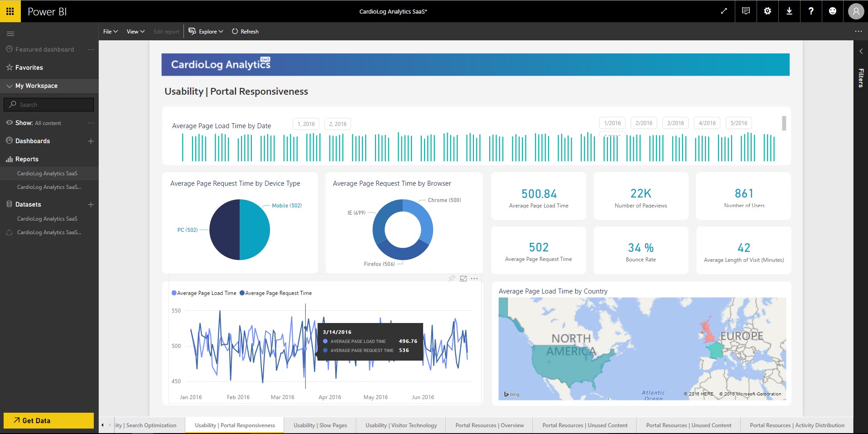Open Portal Resources | Overview tab
This screenshot has width=868, height=434.
click(489, 425)
